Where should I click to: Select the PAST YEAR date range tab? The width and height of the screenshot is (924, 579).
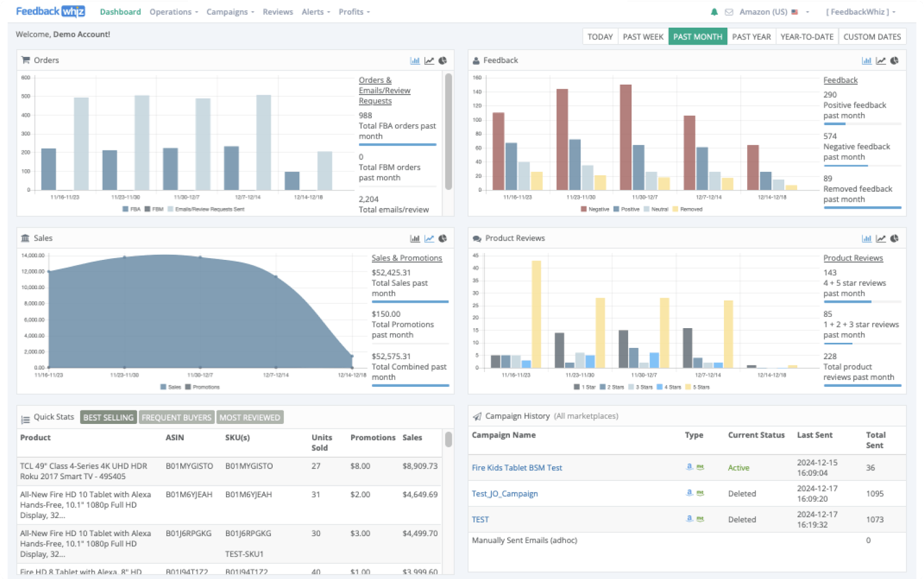click(x=752, y=36)
